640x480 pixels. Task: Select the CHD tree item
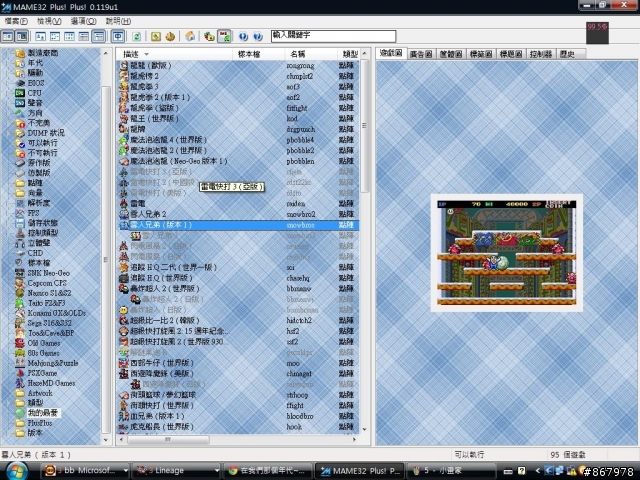click(x=35, y=253)
